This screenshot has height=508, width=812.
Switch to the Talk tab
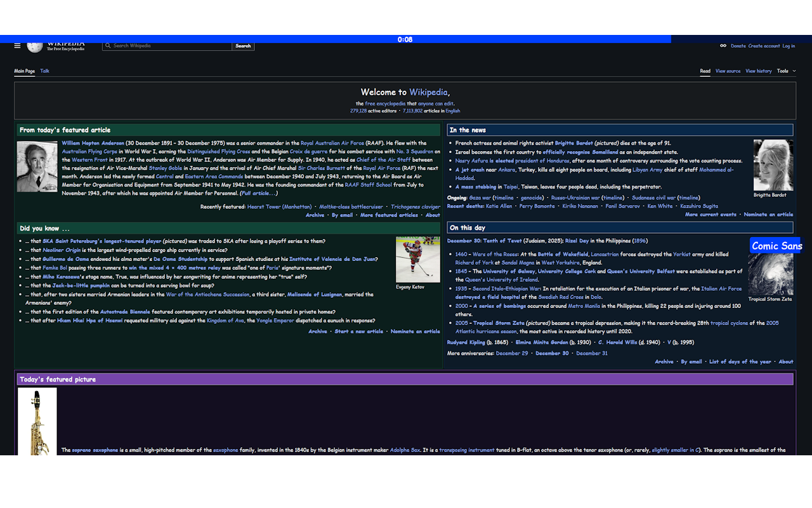click(44, 71)
